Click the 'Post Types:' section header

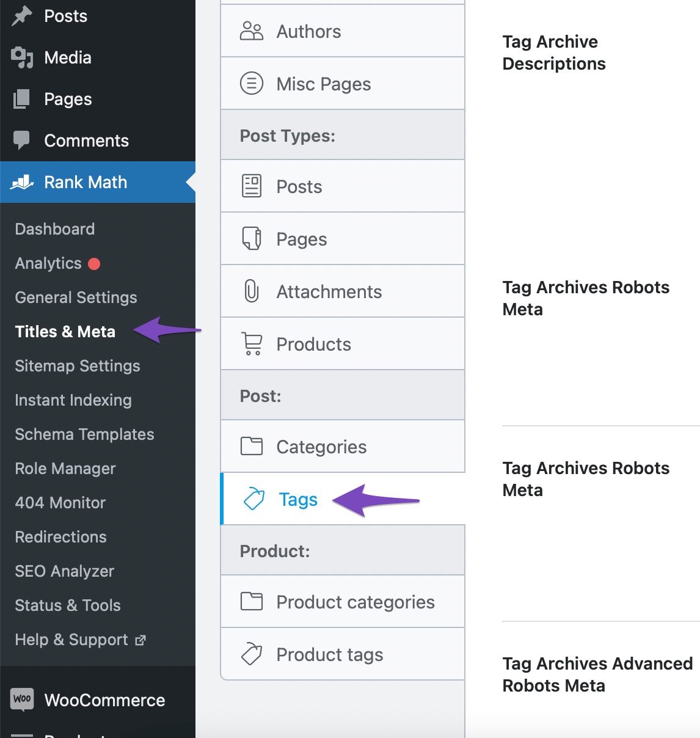tap(343, 135)
